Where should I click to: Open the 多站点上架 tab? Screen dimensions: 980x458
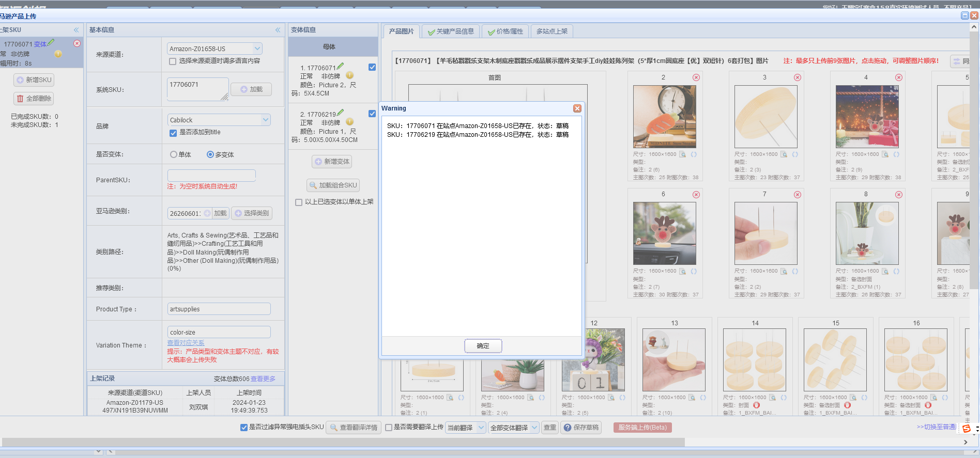tap(552, 31)
